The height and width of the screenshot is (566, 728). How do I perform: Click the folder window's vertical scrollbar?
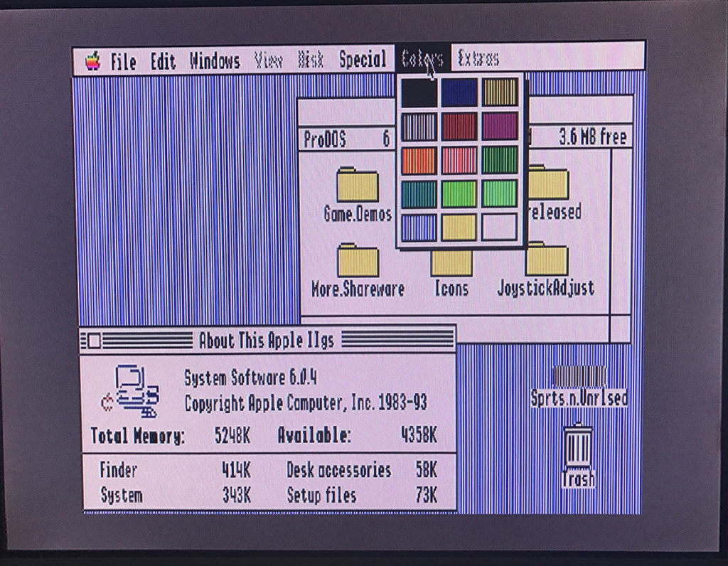[621, 231]
